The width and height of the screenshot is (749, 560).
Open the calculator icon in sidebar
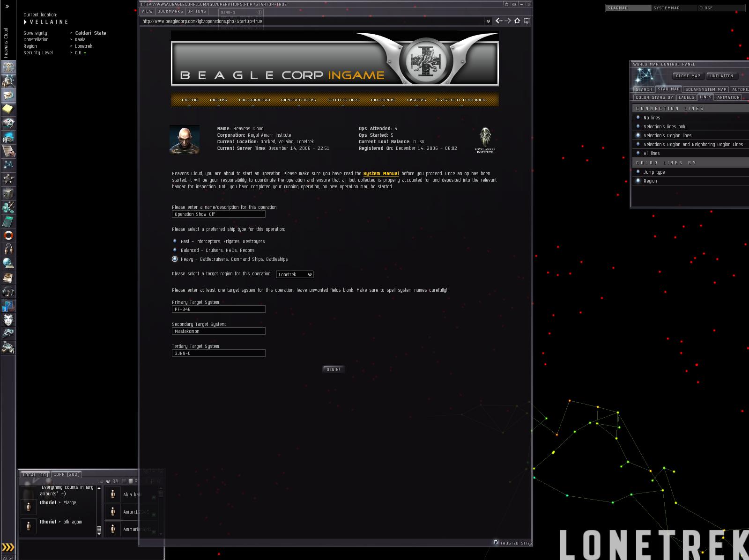coord(8,221)
